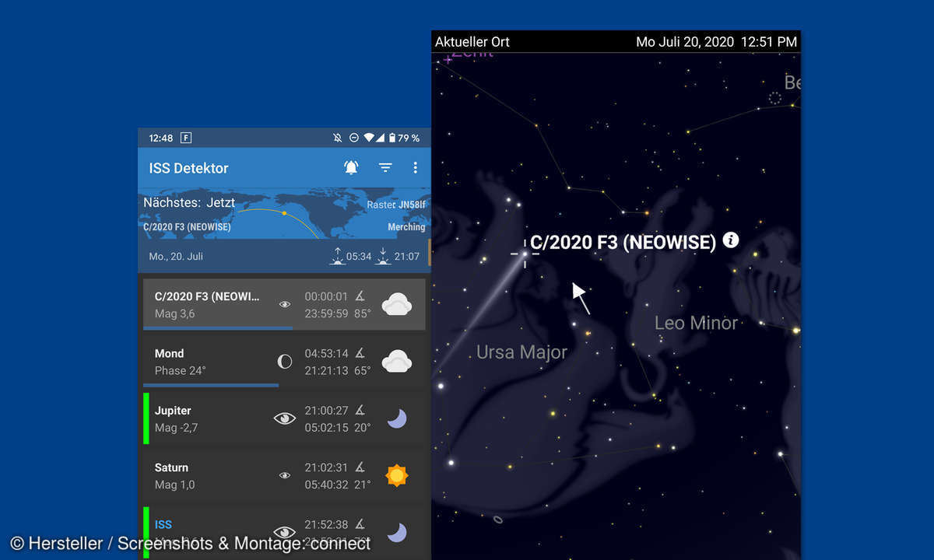Tap the sunrise icon next to 05:34
The height and width of the screenshot is (560, 934).
click(x=337, y=256)
